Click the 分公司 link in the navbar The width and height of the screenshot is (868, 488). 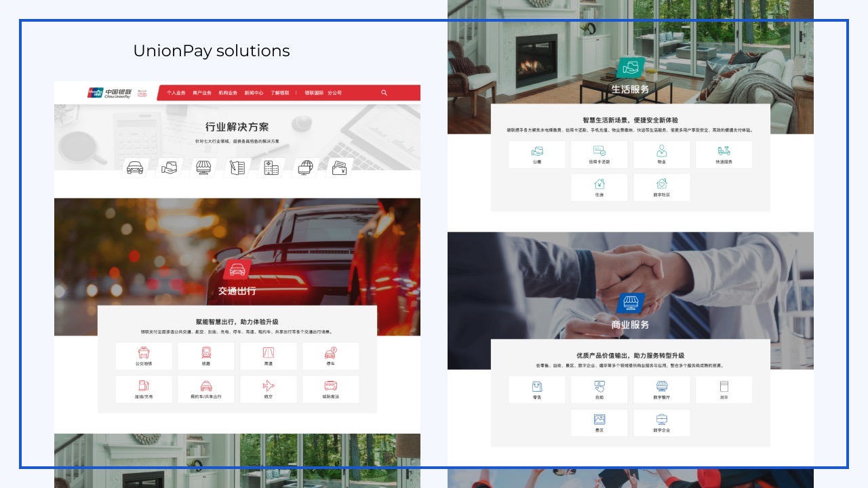335,93
